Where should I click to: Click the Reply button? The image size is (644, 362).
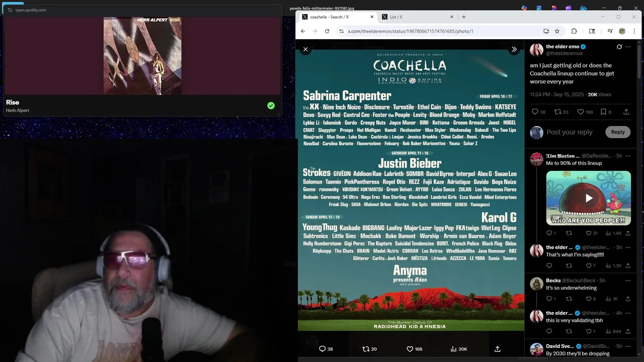[618, 132]
